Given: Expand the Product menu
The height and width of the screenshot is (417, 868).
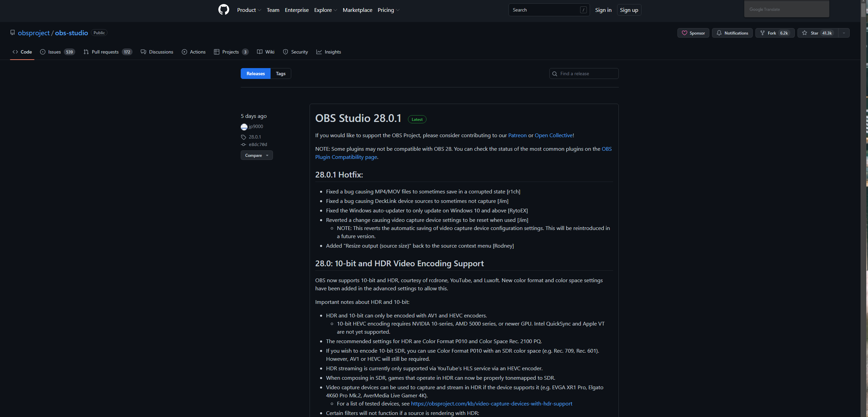Looking at the screenshot, I should click(249, 10).
